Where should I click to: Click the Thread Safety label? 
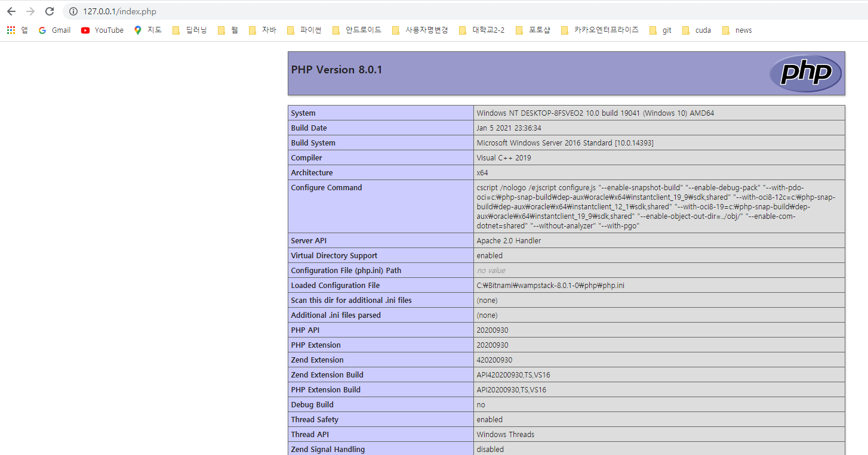(x=315, y=420)
